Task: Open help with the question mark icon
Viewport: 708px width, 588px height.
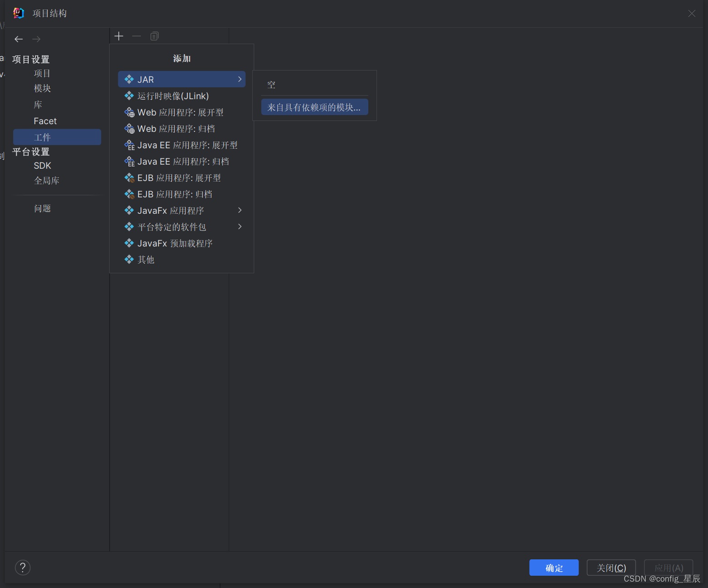Action: coord(23,568)
